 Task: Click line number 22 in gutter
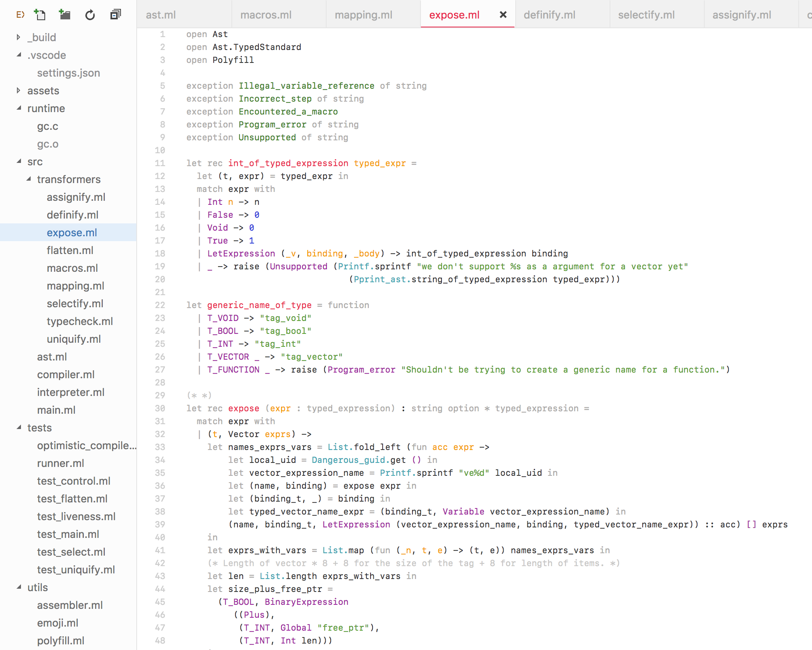(160, 305)
